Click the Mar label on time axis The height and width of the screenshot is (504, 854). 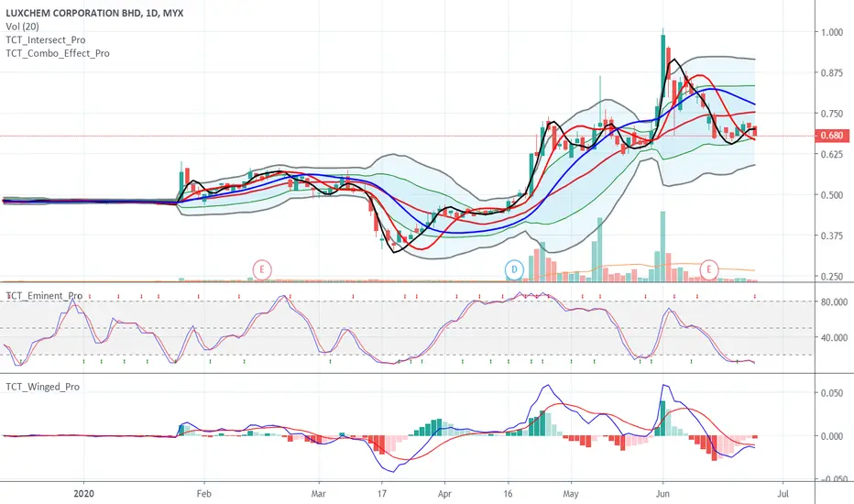[x=318, y=494]
